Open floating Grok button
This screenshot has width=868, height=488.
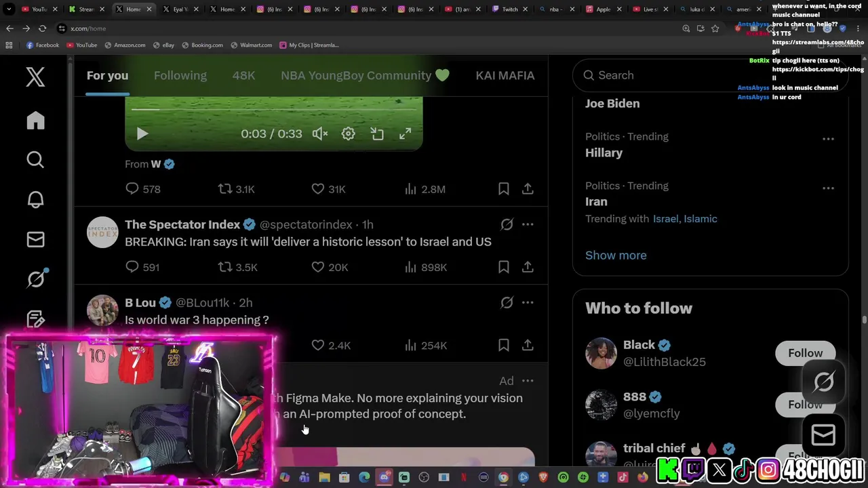tap(823, 382)
